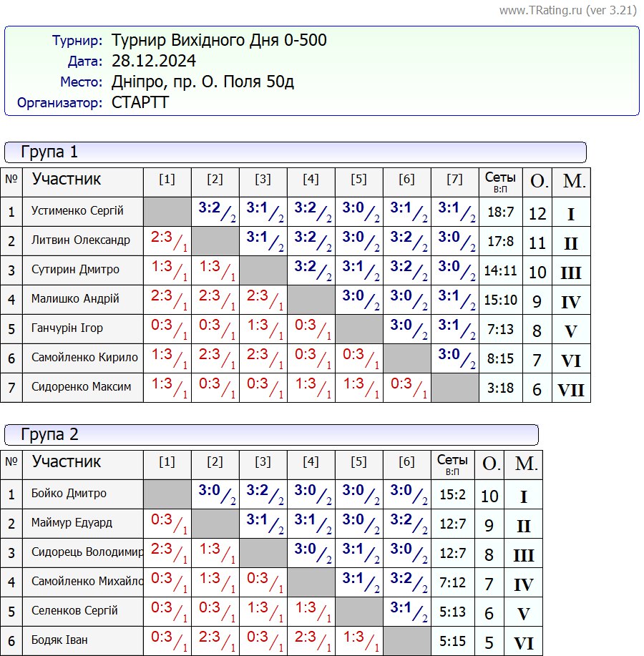644x656 pixels.
Task: Select player Малишко Андрій
Action: (75, 299)
